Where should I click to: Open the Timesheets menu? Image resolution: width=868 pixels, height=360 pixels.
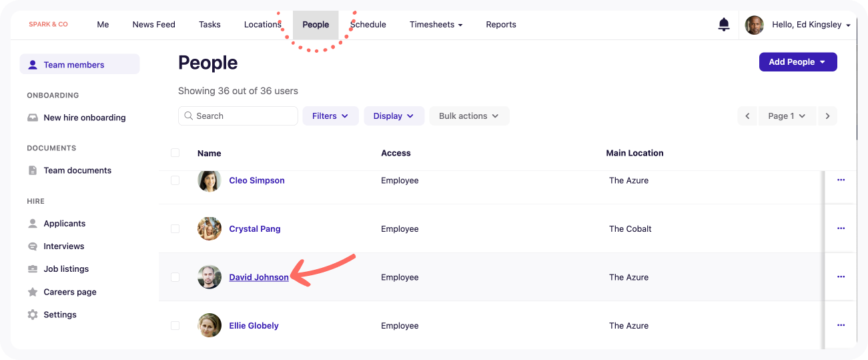tap(436, 25)
